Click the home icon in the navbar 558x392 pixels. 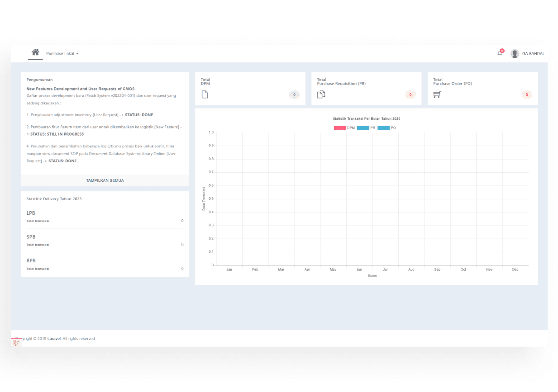coord(35,52)
